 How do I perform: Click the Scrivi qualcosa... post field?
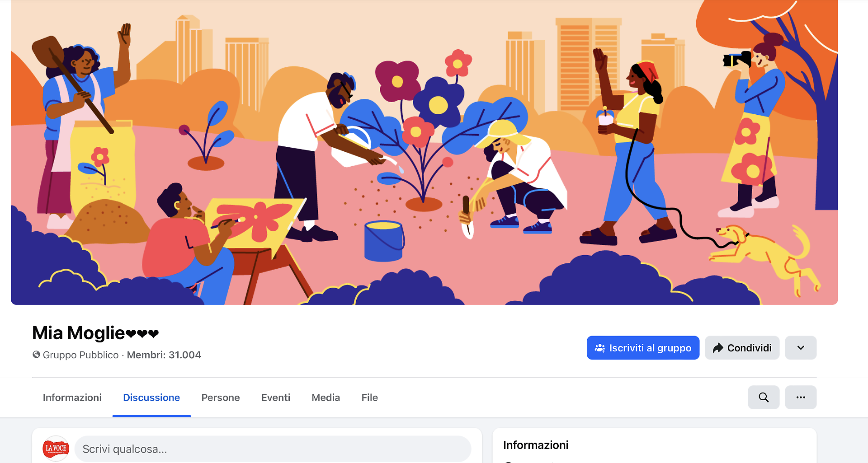[x=273, y=449]
